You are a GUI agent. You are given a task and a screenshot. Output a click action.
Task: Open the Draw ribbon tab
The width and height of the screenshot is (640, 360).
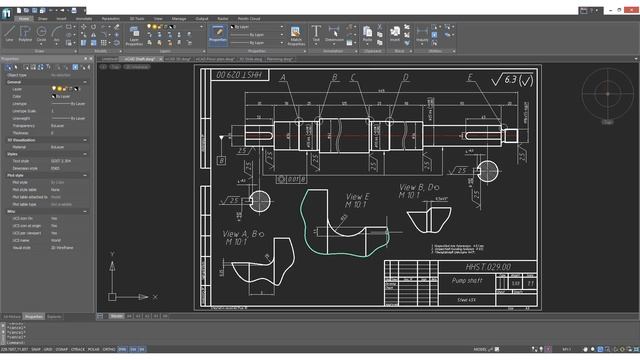[x=42, y=19]
